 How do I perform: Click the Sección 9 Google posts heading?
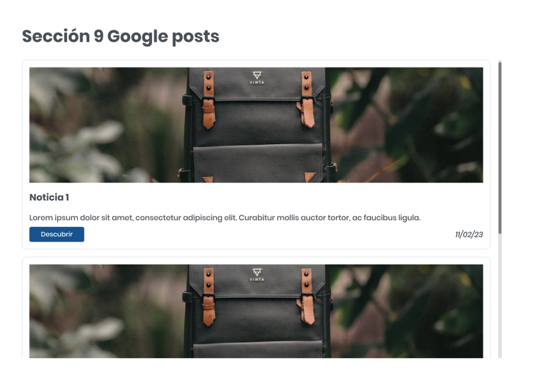click(121, 36)
